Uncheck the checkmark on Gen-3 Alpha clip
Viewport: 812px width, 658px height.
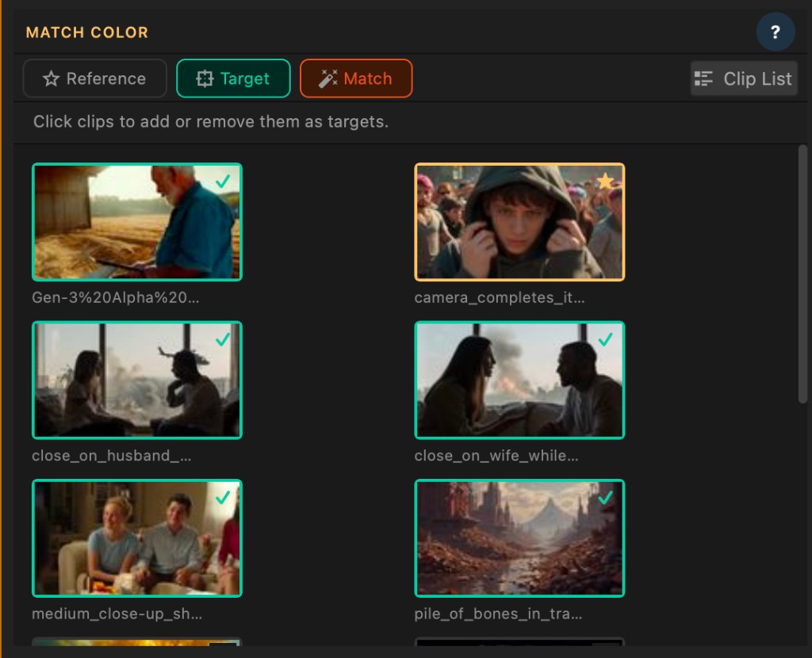click(x=223, y=182)
